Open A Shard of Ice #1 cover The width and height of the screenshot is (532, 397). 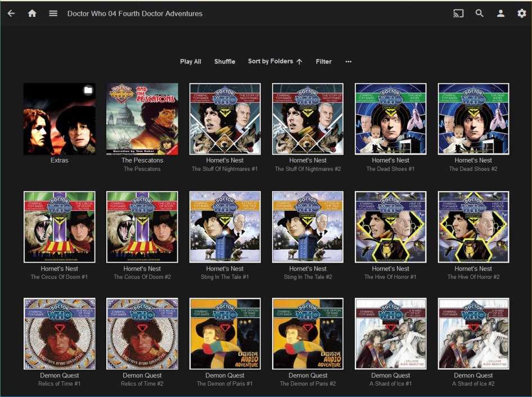pos(390,334)
